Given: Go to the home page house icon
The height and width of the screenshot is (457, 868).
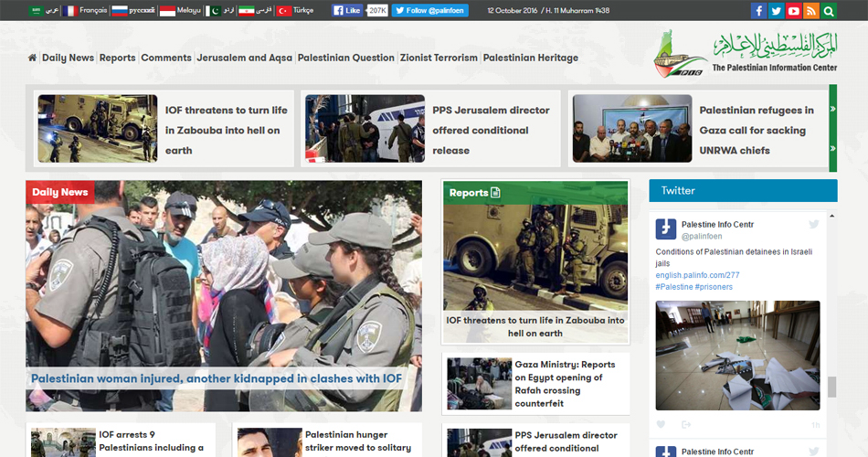Looking at the screenshot, I should (x=32, y=58).
